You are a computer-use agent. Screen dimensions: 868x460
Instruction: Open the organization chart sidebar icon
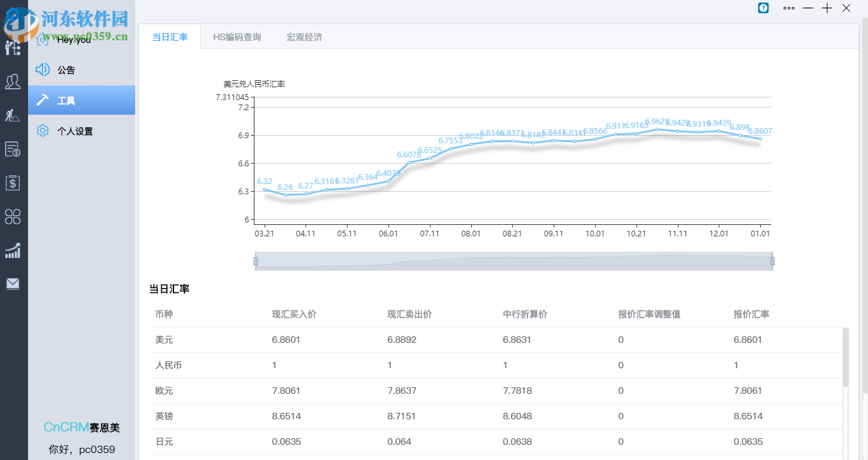tap(13, 47)
